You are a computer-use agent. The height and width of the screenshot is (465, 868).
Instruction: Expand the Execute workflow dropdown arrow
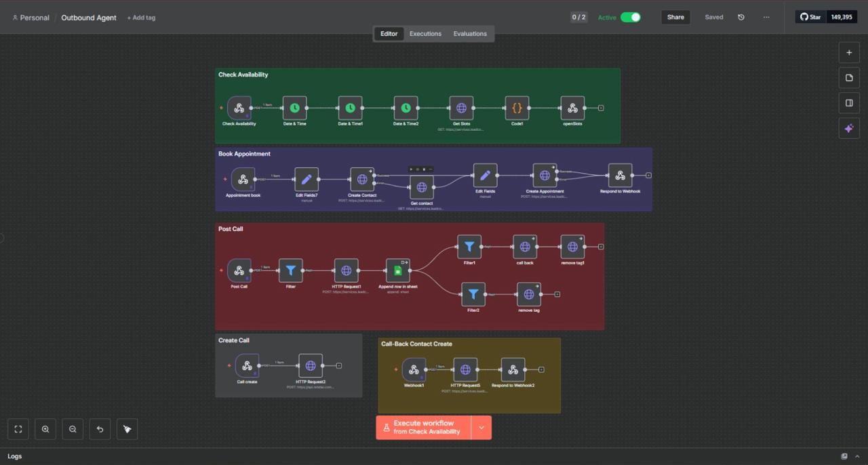[481, 427]
